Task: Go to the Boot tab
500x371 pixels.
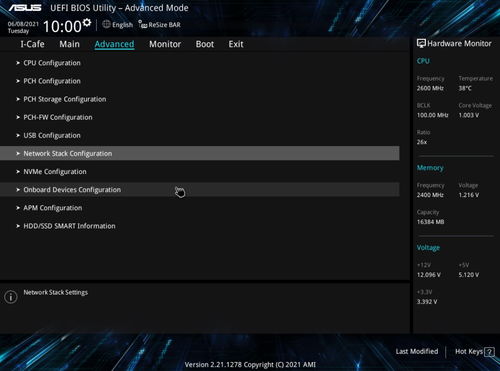Action: (x=205, y=44)
